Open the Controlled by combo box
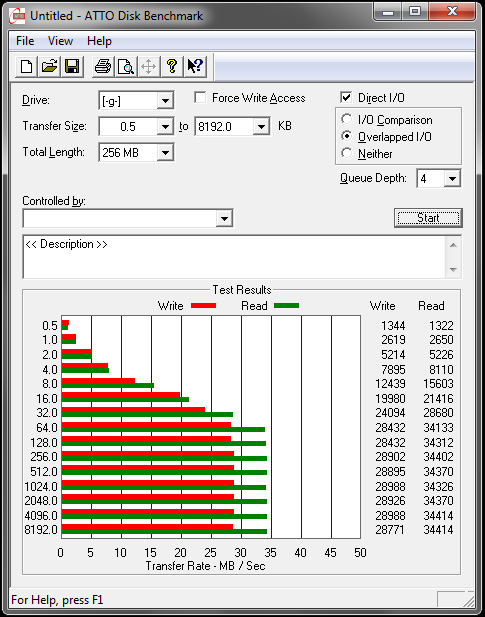This screenshot has height=617, width=485. pyautogui.click(x=128, y=218)
